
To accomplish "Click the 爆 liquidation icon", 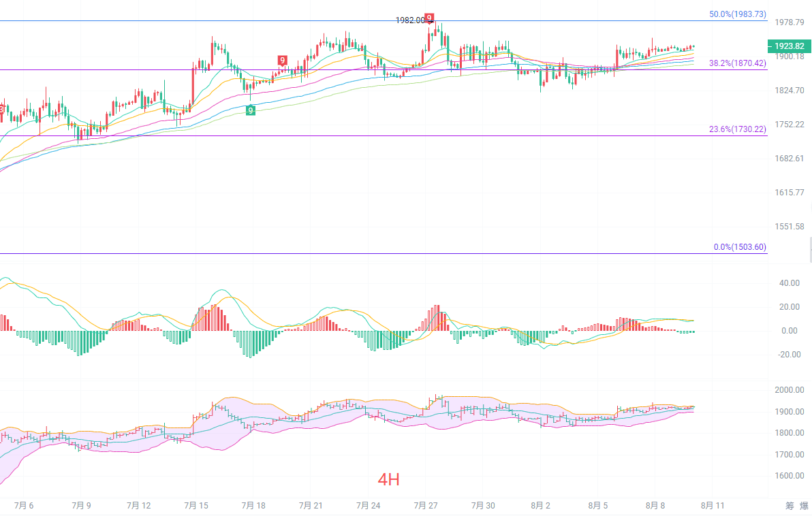I will pyautogui.click(x=805, y=506).
